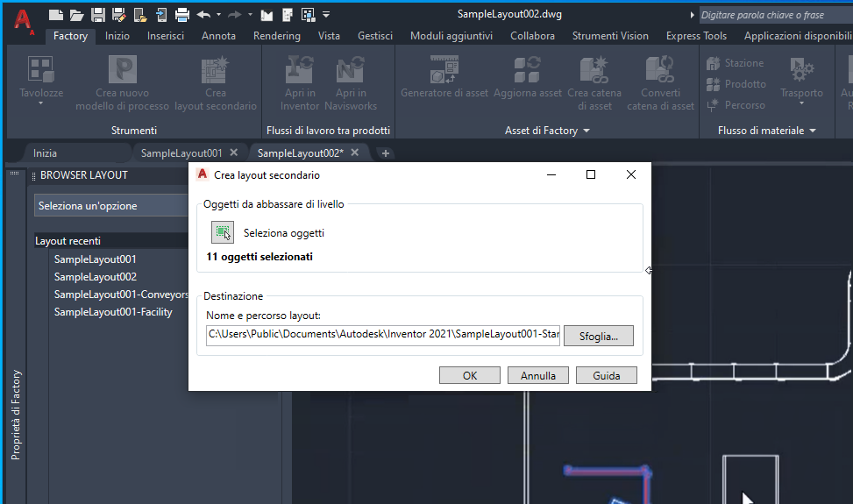Close the SampleLayout001 document tab
Screen dimensions: 853x504
[234, 153]
